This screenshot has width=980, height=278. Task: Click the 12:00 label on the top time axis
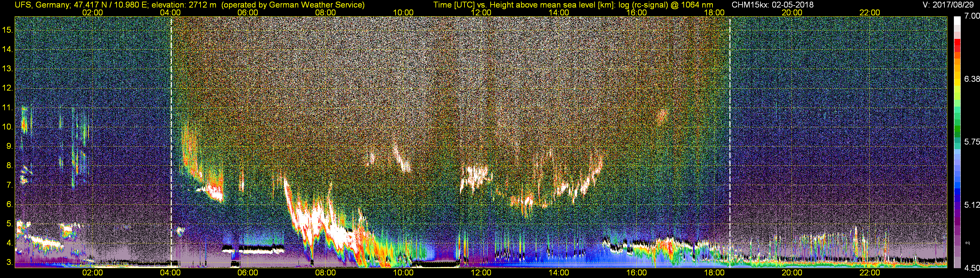pyautogui.click(x=481, y=12)
